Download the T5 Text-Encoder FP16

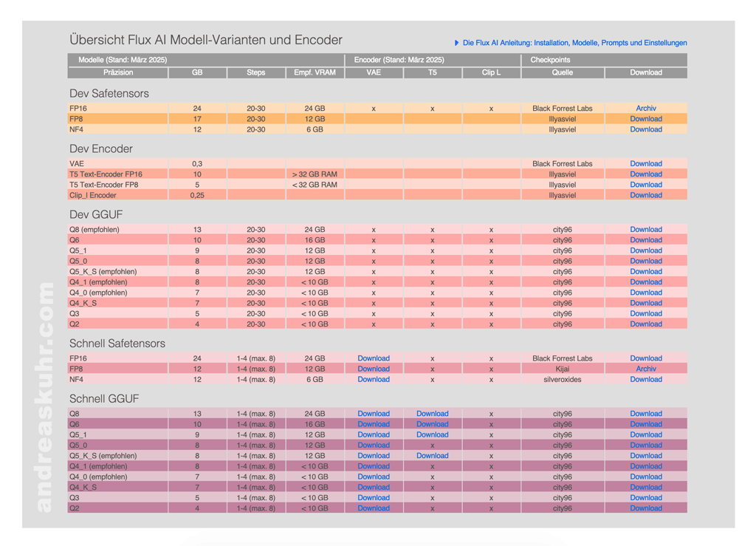[645, 174]
